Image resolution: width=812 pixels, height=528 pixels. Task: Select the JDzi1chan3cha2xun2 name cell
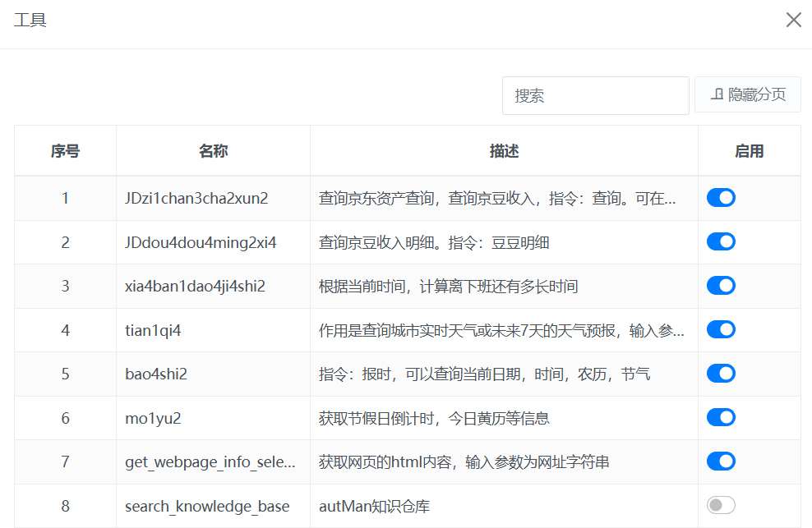pyautogui.click(x=196, y=199)
